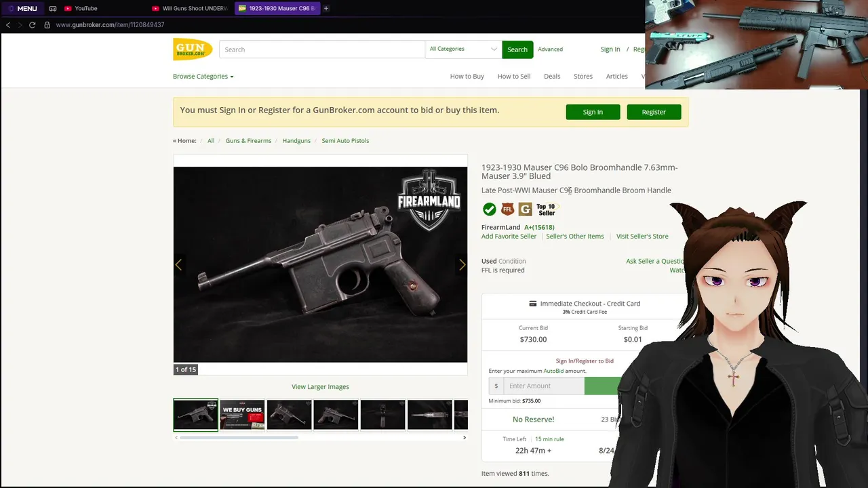Viewport: 868px width, 488px height.
Task: Show previous image with the left arrow
Action: click(x=179, y=265)
